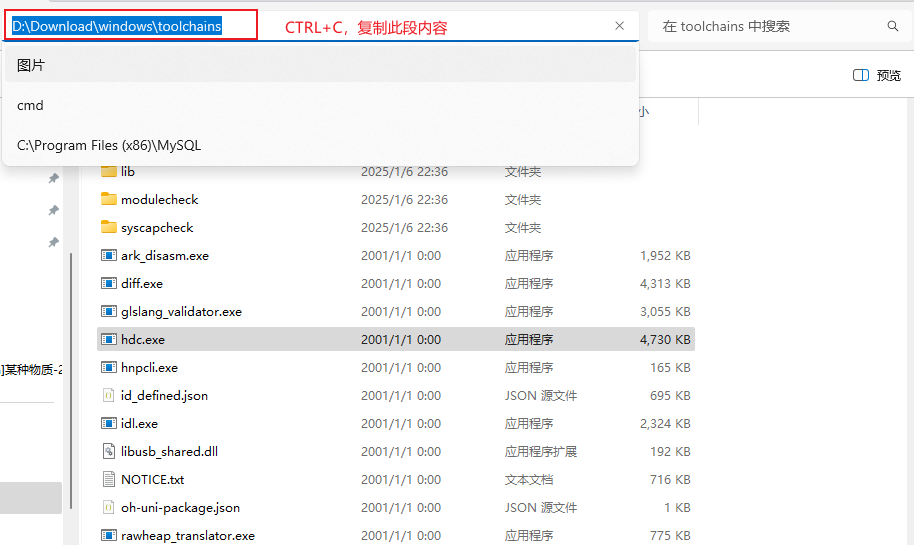Select the idl.exe file name
Viewport: 914px width, 545px height.
(x=139, y=423)
